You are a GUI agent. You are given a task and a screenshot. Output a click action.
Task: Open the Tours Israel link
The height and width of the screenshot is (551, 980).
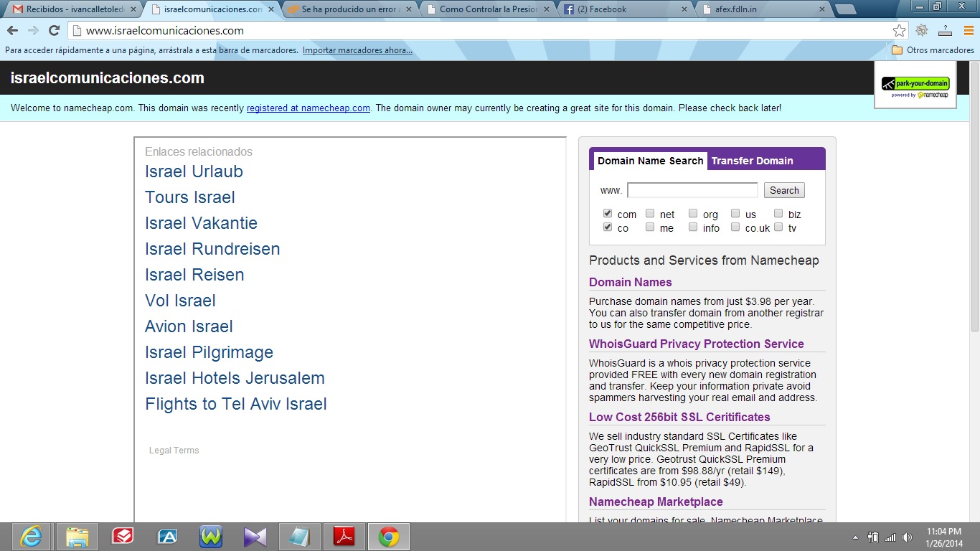190,197
